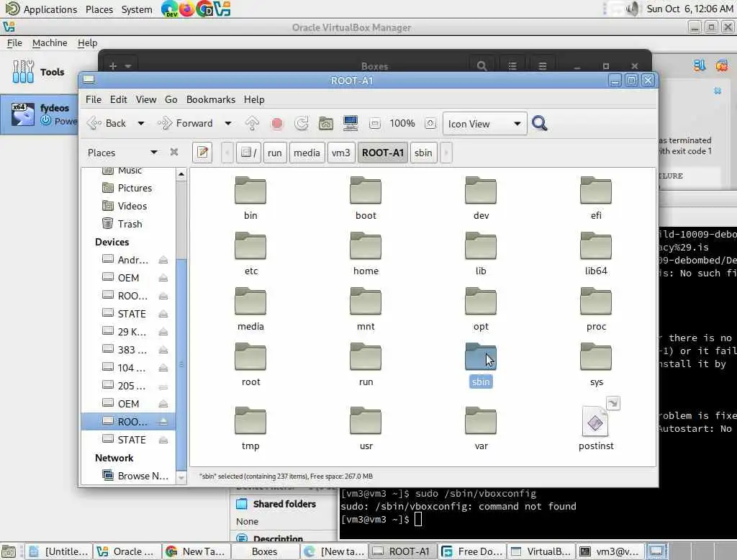
Task: Go to the sbin path breadcrumb
Action: tap(423, 153)
